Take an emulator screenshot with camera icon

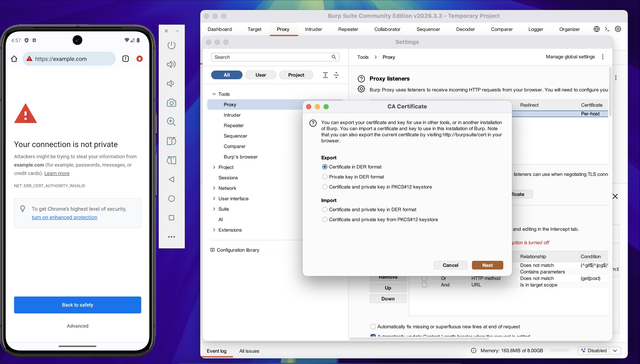(172, 103)
